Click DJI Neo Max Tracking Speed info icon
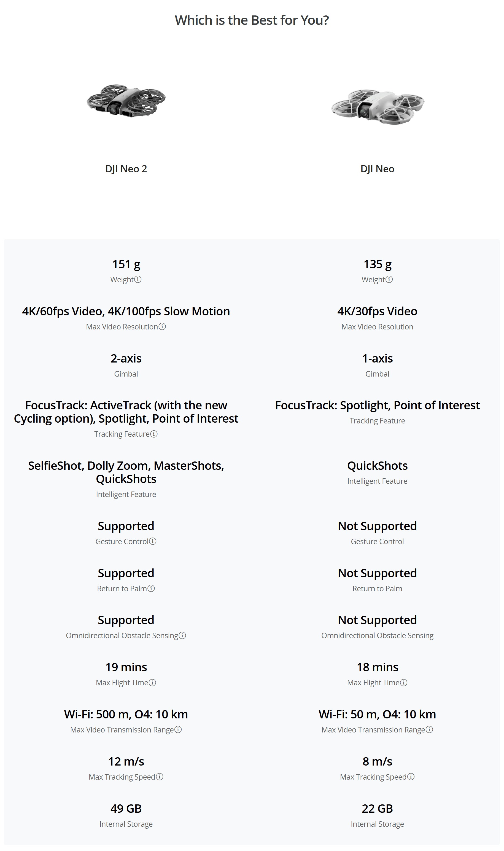This screenshot has height=851, width=504. point(411,777)
